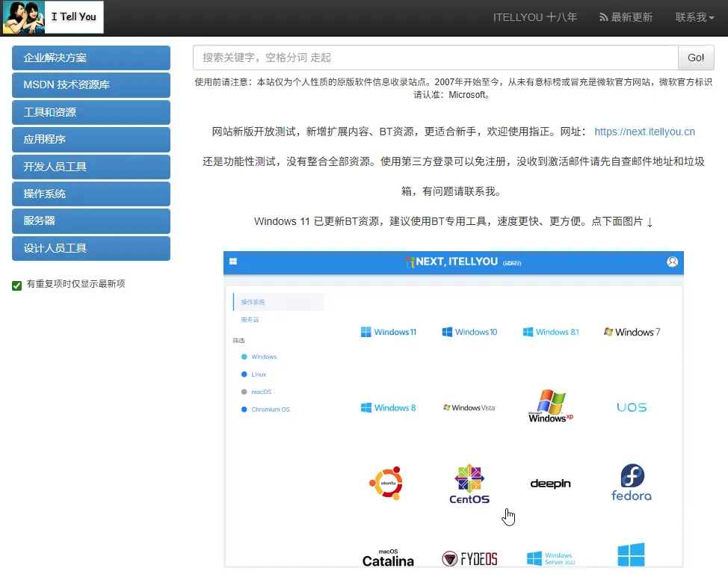Select the Windows 10 logo
This screenshot has width=728, height=580.
point(469,332)
